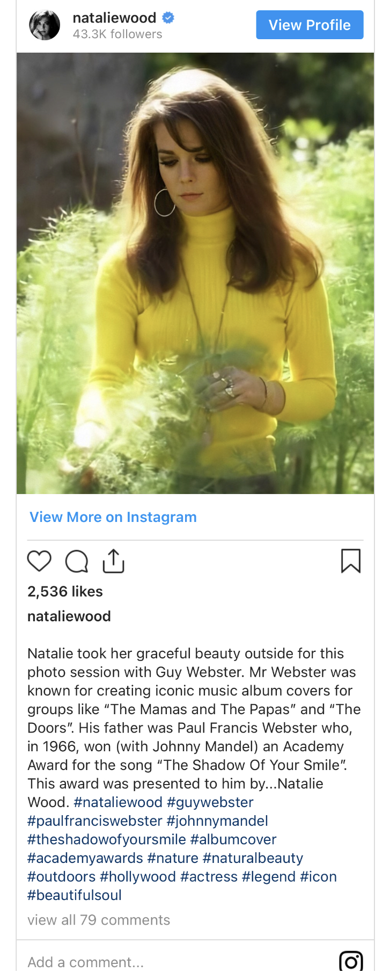The image size is (390, 980).
Task: Open the nataliewood profile avatar
Action: pos(45,25)
